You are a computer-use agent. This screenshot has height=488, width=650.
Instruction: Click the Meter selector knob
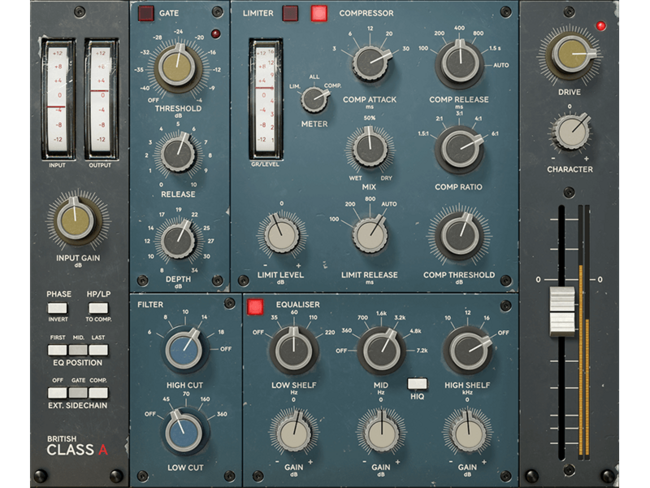314,100
